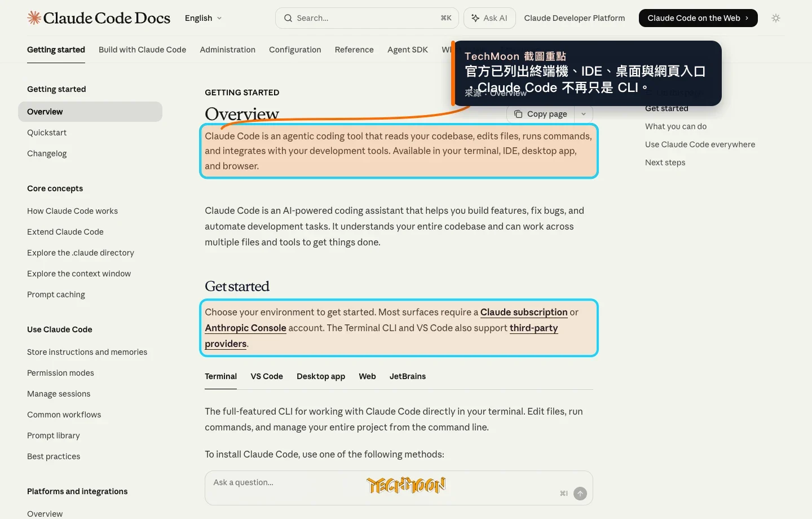Jump to Next steps section
The image size is (812, 519).
click(x=665, y=162)
